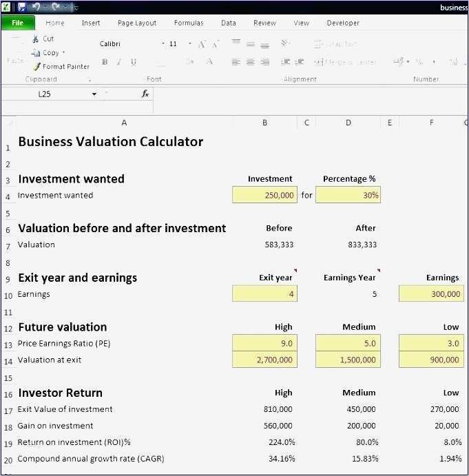Image resolution: width=469 pixels, height=476 pixels.
Task: Select the 250,000 investment cell
Action: pyautogui.click(x=264, y=195)
